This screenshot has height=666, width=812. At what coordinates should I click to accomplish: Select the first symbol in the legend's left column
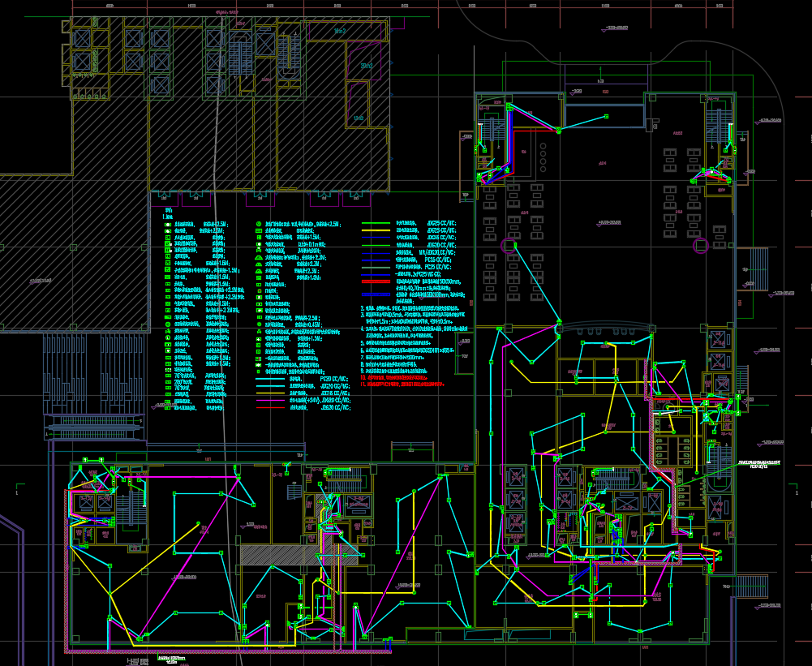168,224
